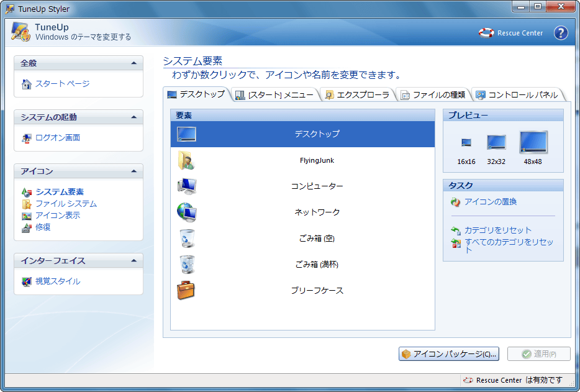Click the すべてのカテゴリをリセット icon
This screenshot has height=392, width=580.
pyautogui.click(x=455, y=243)
